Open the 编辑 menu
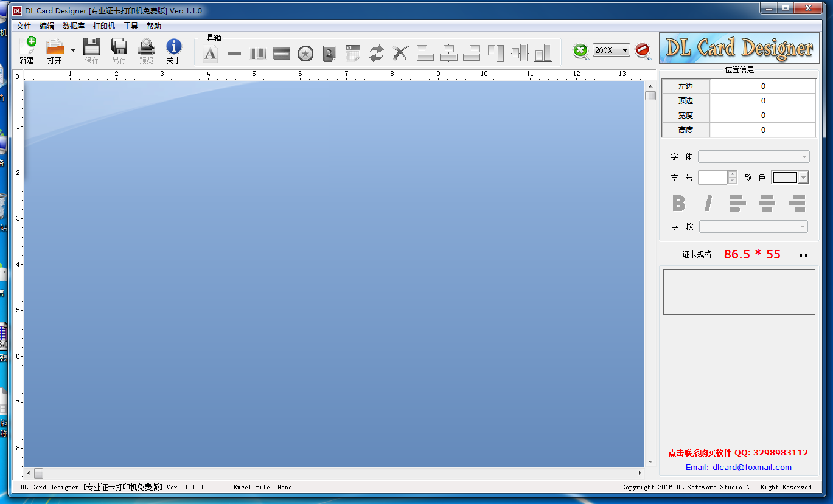Image resolution: width=833 pixels, height=504 pixels. [47, 26]
